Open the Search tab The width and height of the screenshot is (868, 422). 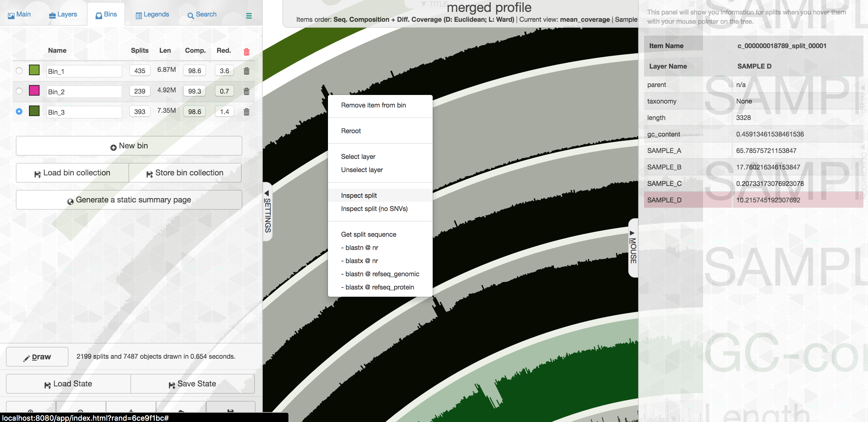click(202, 15)
